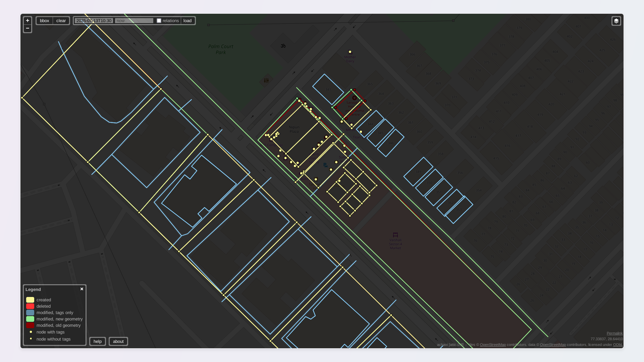Open the map layers switcher
644x362 pixels.
coord(616,21)
